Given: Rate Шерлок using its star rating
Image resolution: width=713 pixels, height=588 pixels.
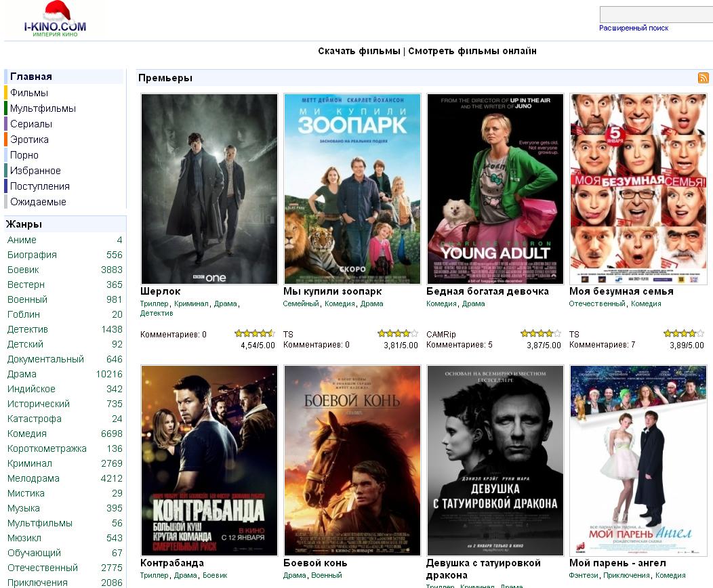Looking at the screenshot, I should tap(255, 333).
